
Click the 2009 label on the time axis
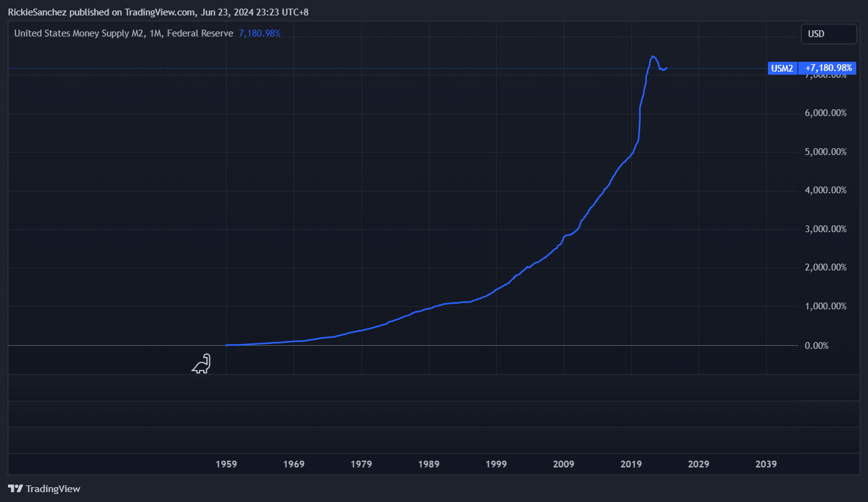[x=563, y=464]
